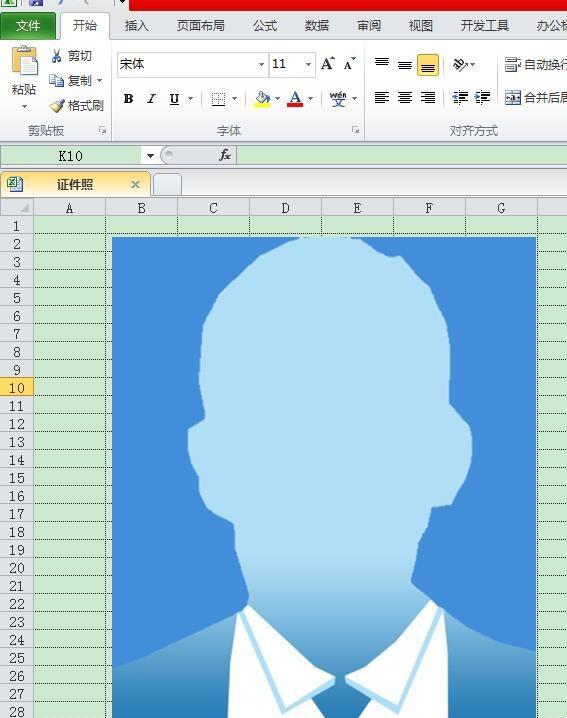Toggle Underline formatting
Screen dimensions: 567x718
[174, 98]
